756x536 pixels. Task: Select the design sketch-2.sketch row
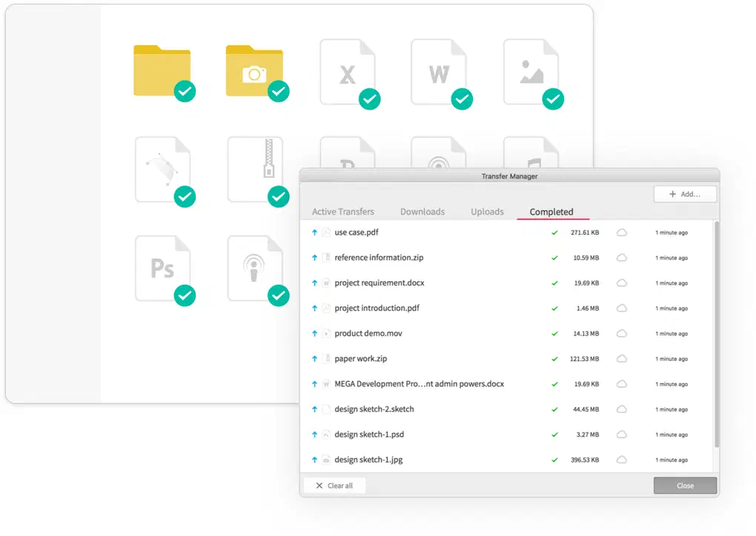374,408
